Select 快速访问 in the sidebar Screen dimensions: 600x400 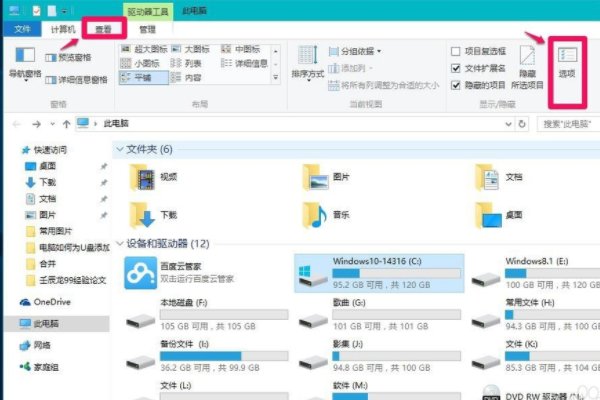(x=44, y=150)
